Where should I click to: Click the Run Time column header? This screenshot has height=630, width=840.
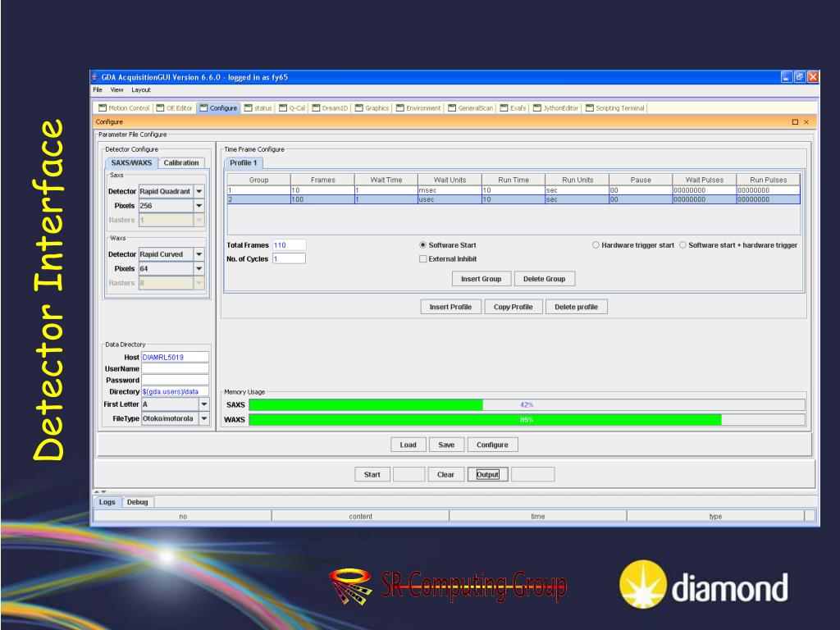(514, 180)
